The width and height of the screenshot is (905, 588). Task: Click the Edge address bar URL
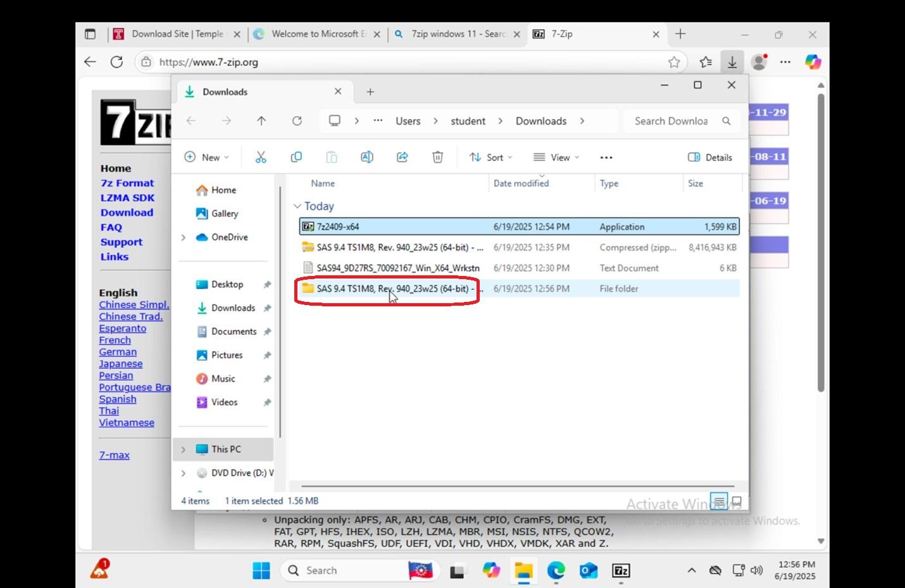209,62
